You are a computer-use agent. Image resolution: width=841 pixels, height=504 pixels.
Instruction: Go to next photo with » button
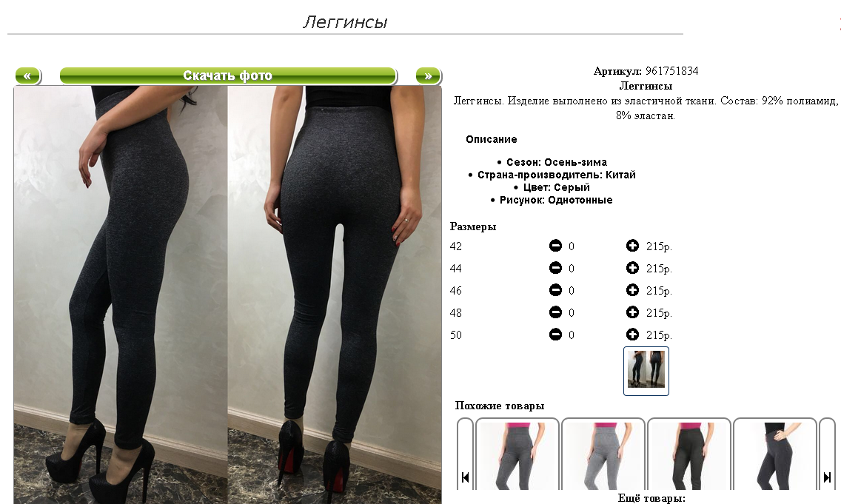click(428, 75)
